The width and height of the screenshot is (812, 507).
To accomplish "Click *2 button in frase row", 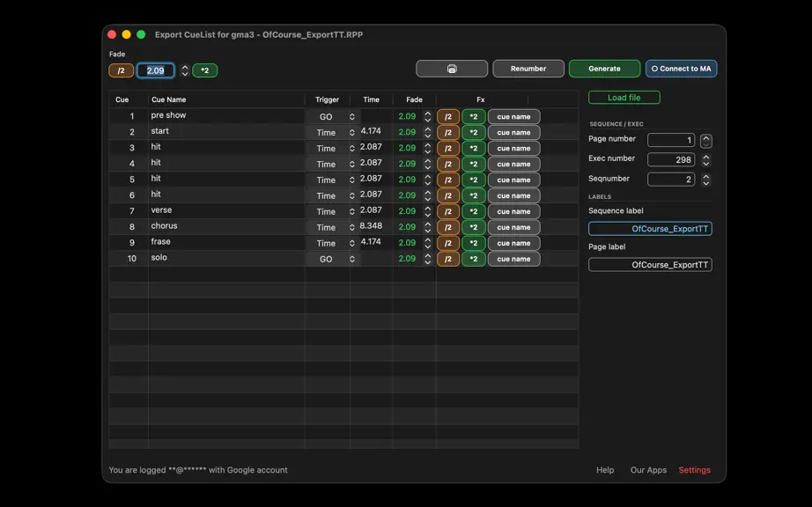I will [474, 243].
